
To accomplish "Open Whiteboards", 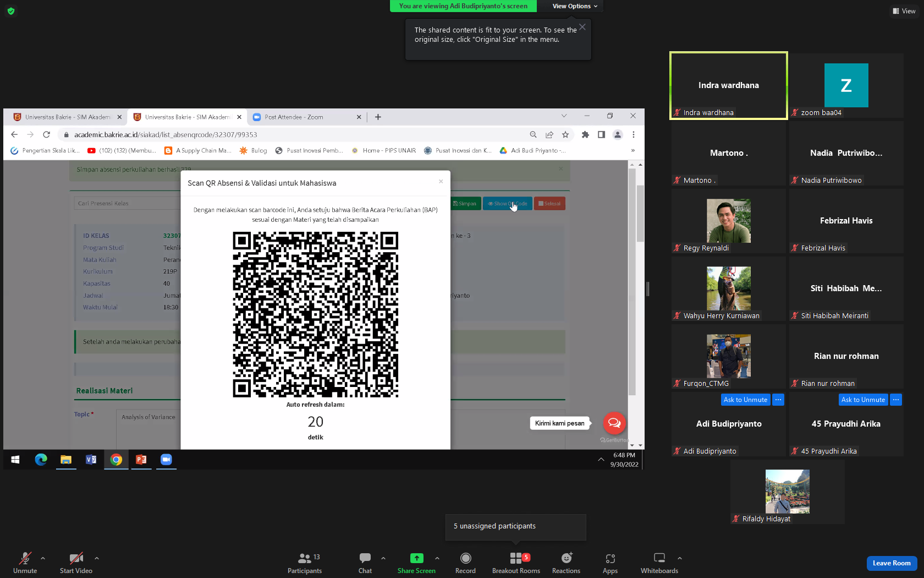I will 659,563.
